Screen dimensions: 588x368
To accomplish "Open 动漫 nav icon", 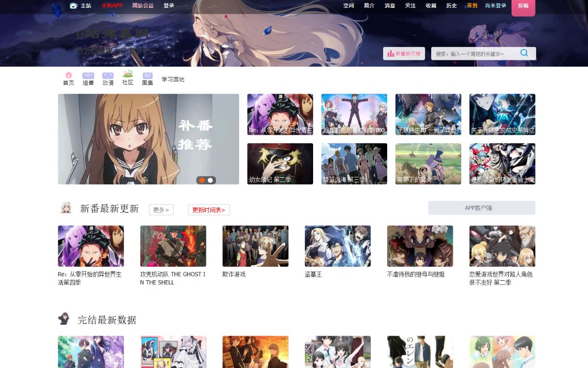I will [108, 79].
